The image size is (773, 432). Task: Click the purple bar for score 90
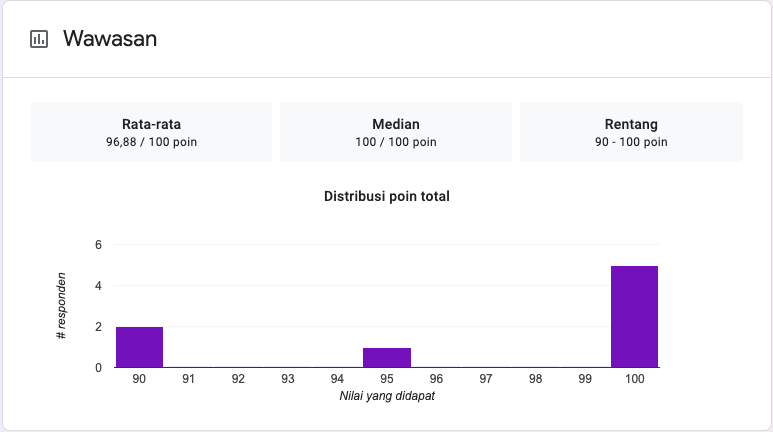coord(139,347)
